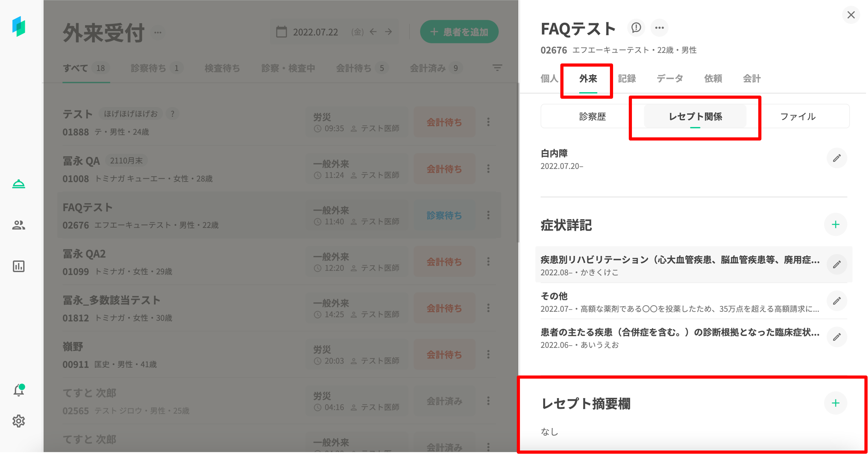The width and height of the screenshot is (868, 454).
Task: Add a new 症状詳記 entry
Action: click(x=835, y=225)
